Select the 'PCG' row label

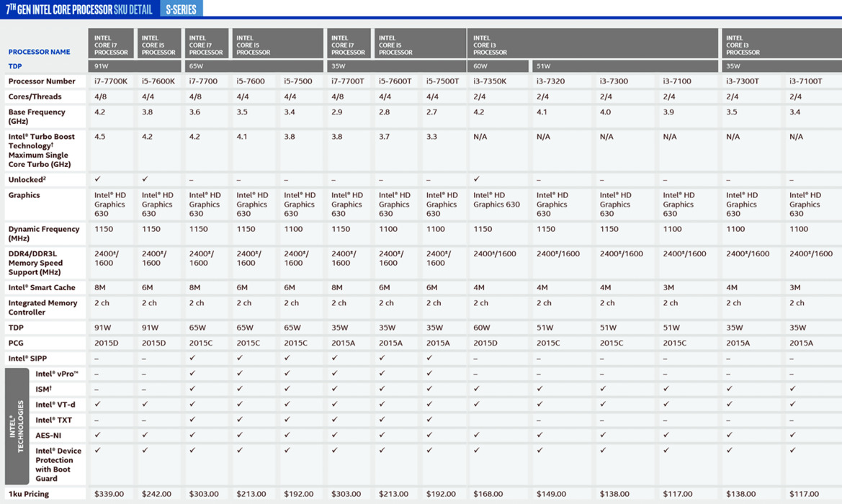point(16,343)
